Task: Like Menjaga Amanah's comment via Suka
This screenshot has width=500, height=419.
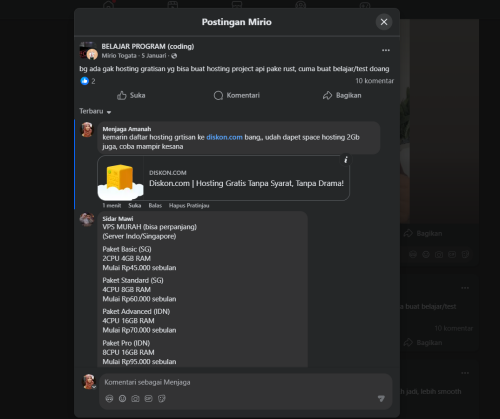Action: [135, 206]
